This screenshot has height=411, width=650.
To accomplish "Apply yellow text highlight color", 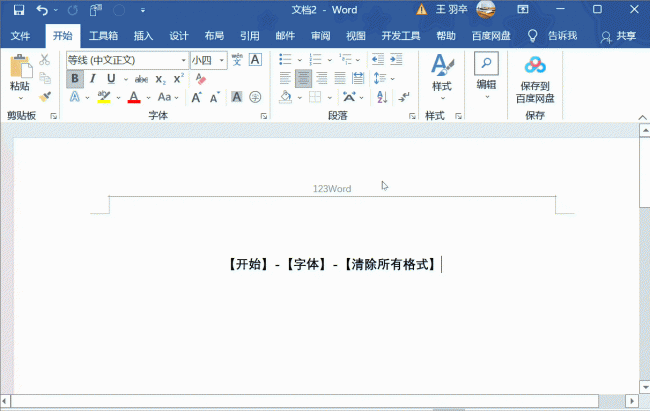I will point(104,97).
